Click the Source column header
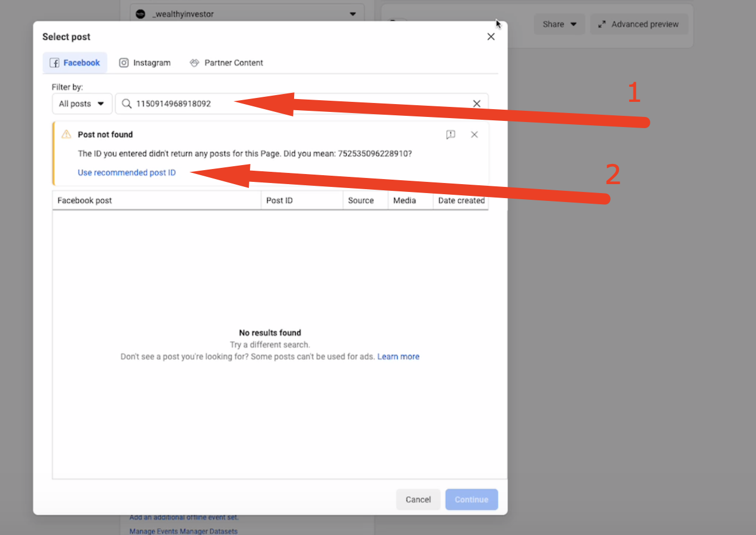This screenshot has width=756, height=535. coord(366,200)
